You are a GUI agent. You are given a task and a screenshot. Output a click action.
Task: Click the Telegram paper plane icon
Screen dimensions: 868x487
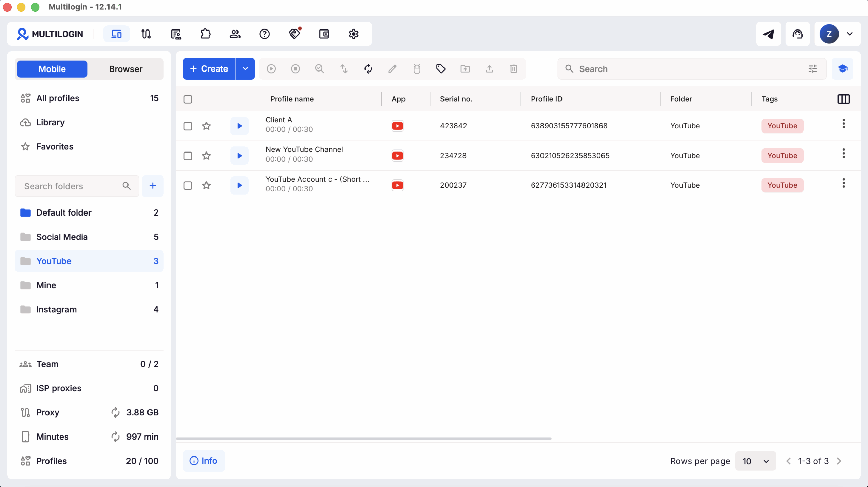pyautogui.click(x=768, y=34)
